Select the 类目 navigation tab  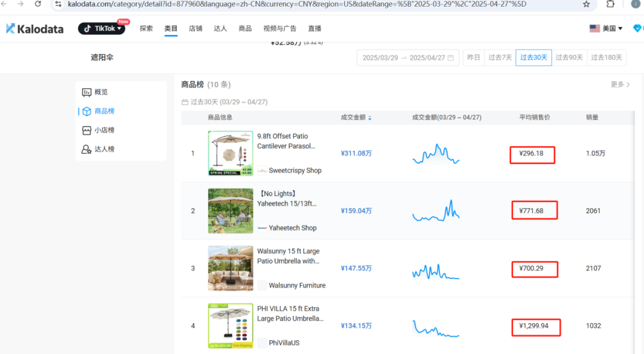[171, 29]
